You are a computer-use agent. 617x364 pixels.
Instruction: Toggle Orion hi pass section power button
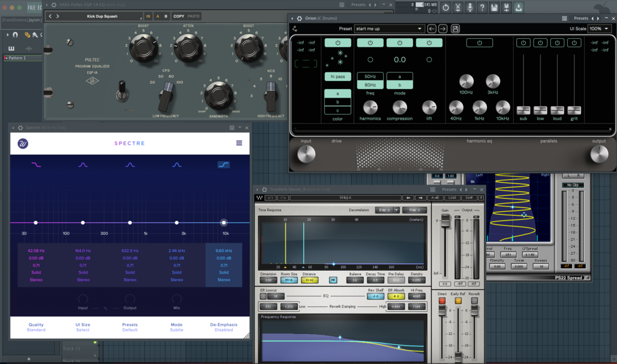point(338,42)
